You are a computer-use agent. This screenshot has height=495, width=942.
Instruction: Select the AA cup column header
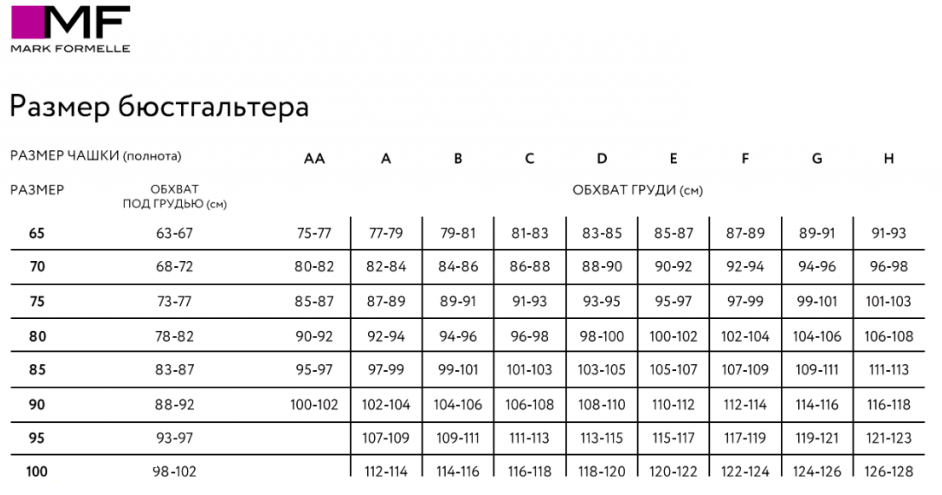click(x=314, y=158)
